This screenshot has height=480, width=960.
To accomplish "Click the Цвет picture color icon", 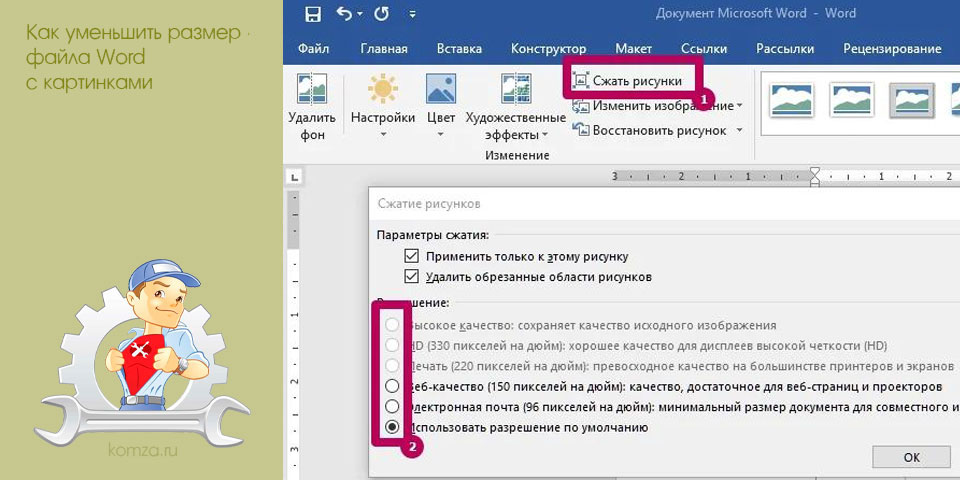I will 441,89.
